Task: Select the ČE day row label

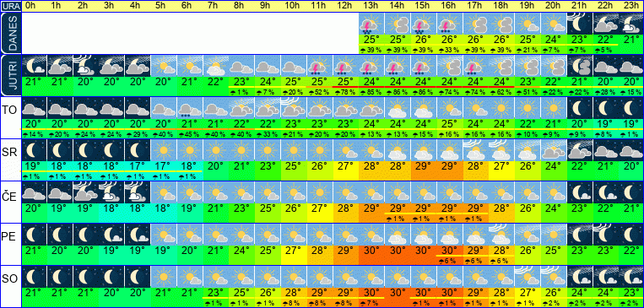Action: tap(9, 196)
